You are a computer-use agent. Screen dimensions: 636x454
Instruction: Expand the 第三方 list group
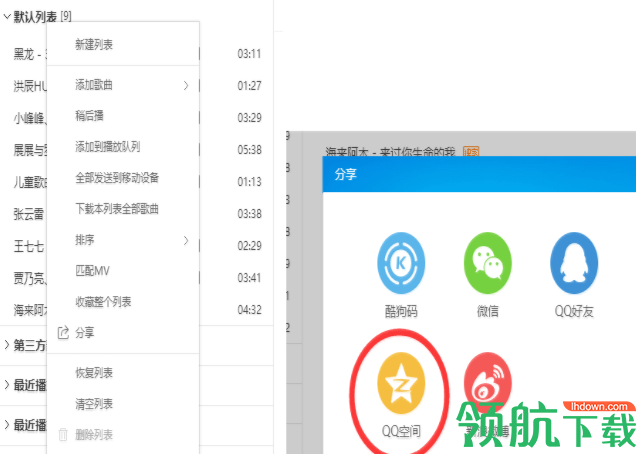[x=7, y=345]
